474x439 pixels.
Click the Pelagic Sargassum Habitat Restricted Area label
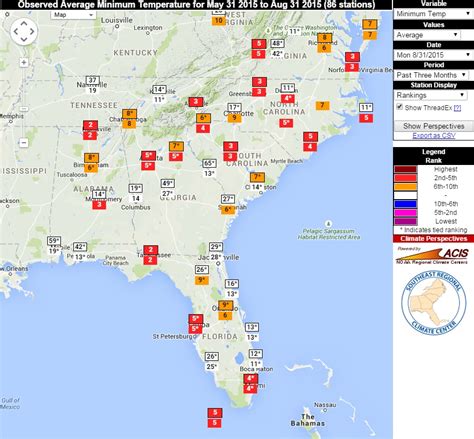(x=329, y=234)
